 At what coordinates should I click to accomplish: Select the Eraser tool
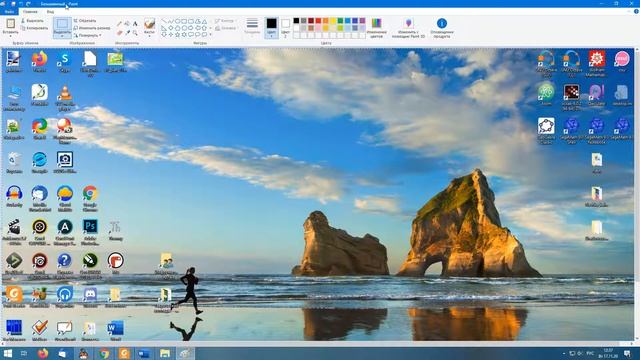(120, 32)
